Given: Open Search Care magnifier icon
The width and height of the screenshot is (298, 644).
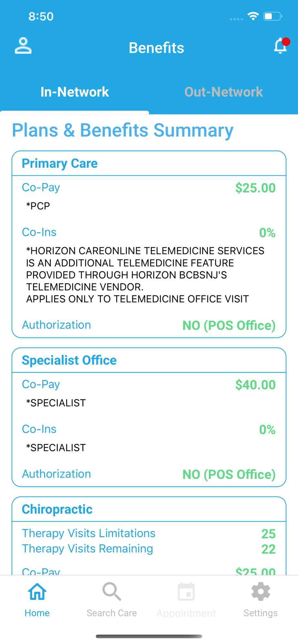Looking at the screenshot, I should 112,592.
